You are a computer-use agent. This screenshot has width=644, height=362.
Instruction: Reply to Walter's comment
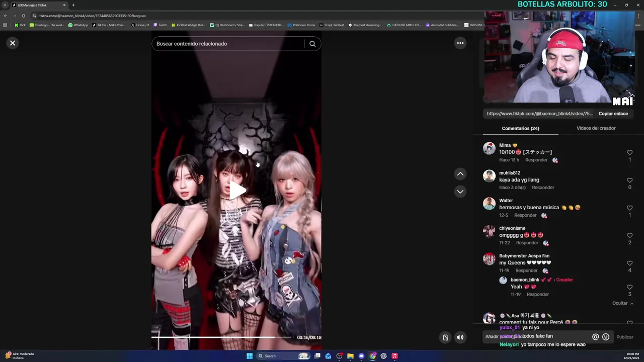point(525,215)
